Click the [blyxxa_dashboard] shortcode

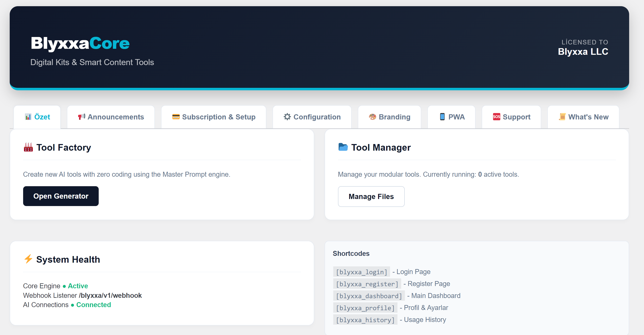click(x=369, y=296)
